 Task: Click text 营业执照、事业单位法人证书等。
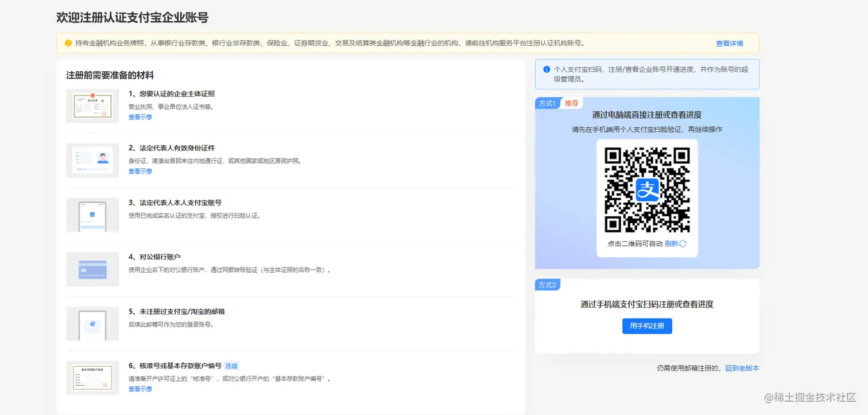(171, 107)
